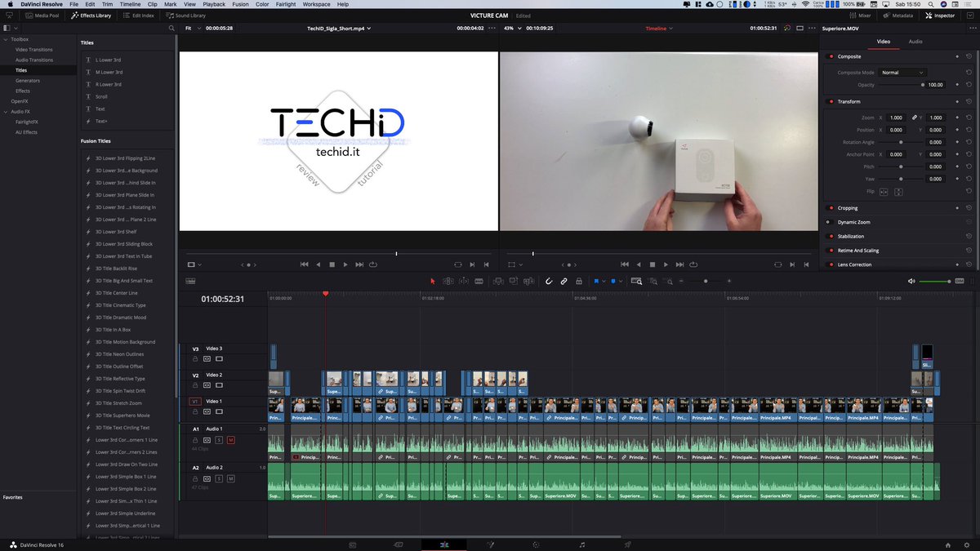Show the Metadata panel
980x551 pixels.
tap(898, 16)
